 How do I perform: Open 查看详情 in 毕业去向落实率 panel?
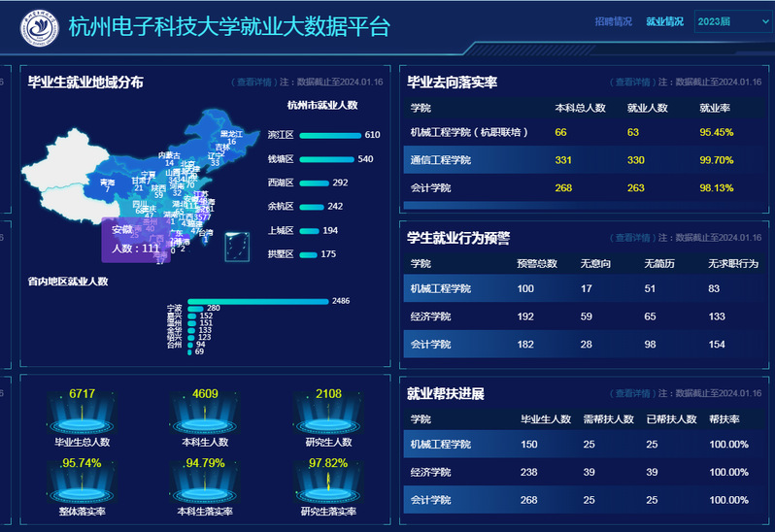(x=629, y=83)
